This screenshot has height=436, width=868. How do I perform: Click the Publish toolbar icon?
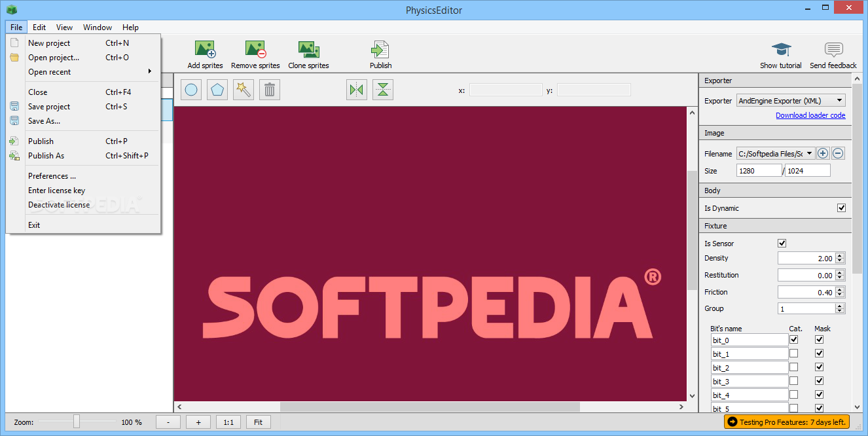[380, 49]
